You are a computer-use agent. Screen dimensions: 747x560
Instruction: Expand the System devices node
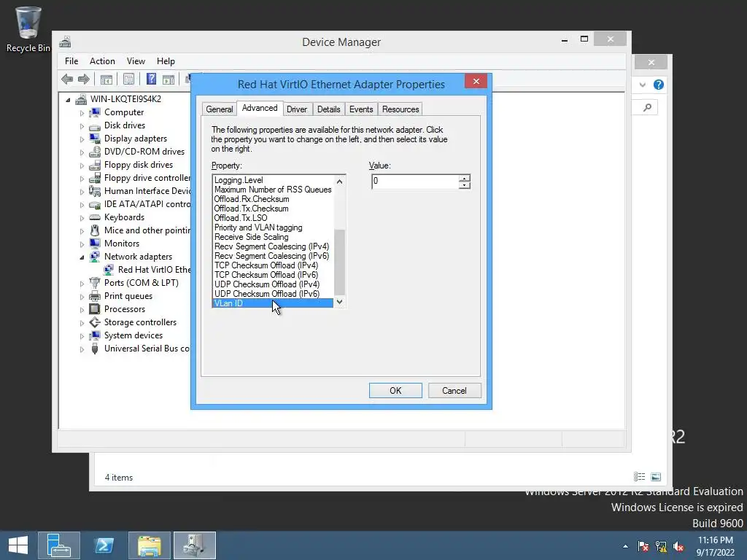[x=82, y=336]
